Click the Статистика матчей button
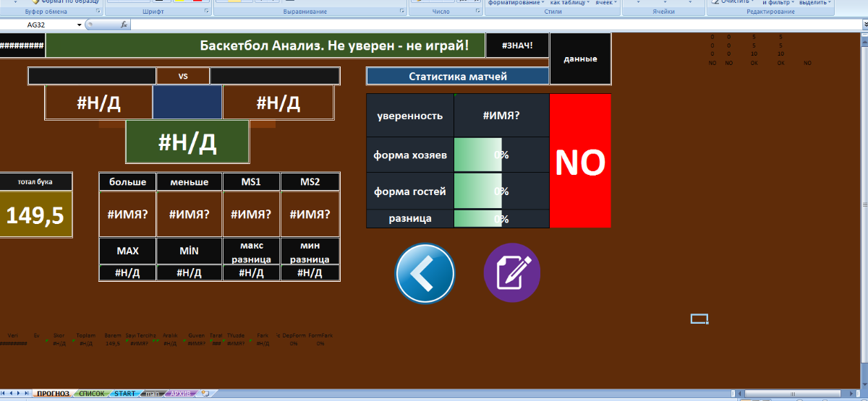Viewport: 868px width, 401px height. [457, 76]
